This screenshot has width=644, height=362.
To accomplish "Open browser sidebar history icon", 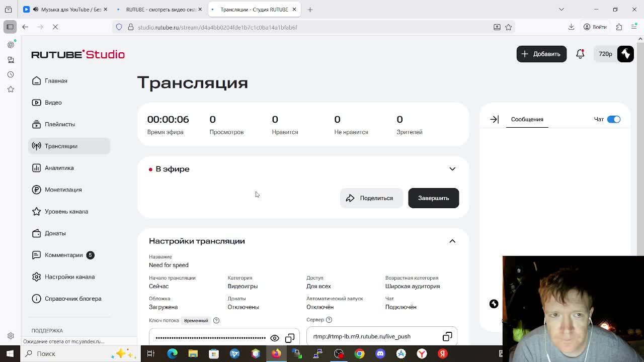I will (10, 74).
